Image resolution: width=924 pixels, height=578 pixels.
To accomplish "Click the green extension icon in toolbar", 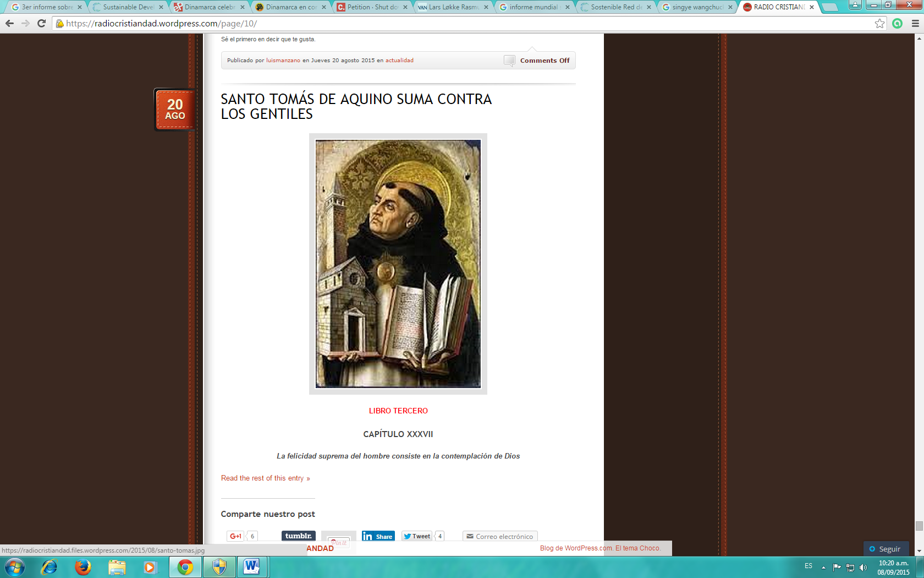I will (x=898, y=24).
